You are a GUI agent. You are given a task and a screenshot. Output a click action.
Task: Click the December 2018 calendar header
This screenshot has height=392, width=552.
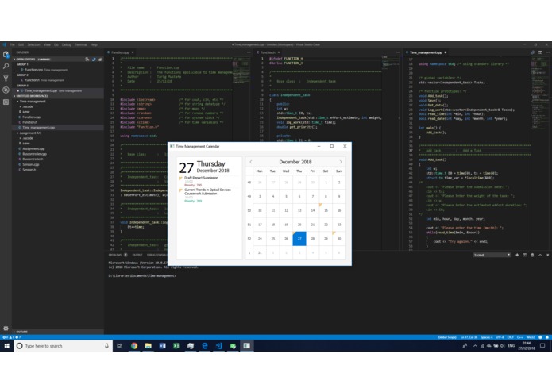(295, 162)
